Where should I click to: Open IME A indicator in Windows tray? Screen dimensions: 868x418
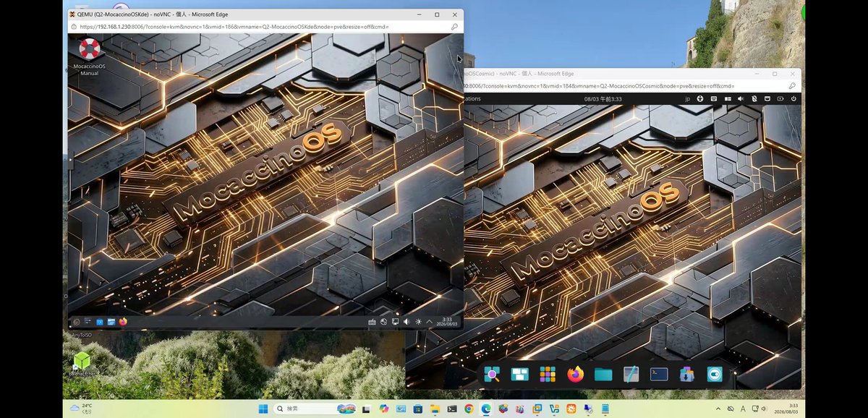pos(742,409)
